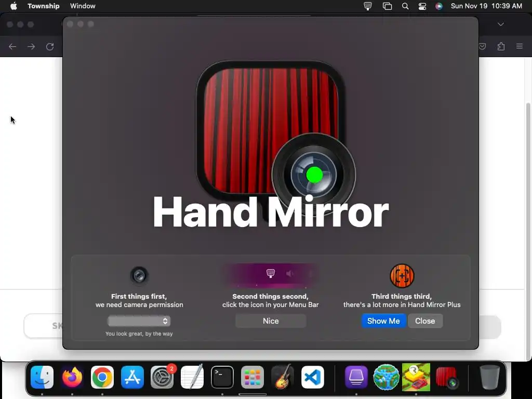Open TextEdit from the Dock

point(192,377)
